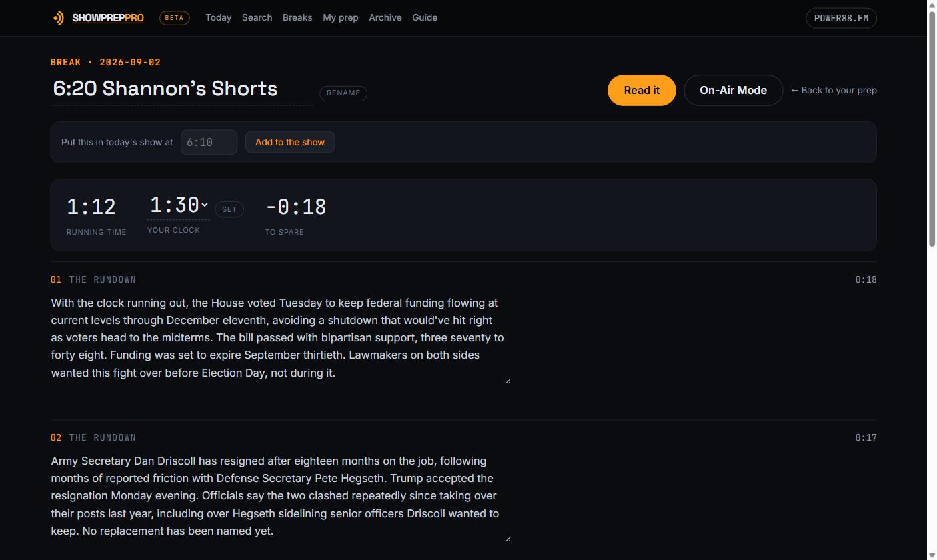Image resolution: width=937 pixels, height=560 pixels.
Task: Click the 01 THE RUNDOWN heading
Action: [x=93, y=279]
